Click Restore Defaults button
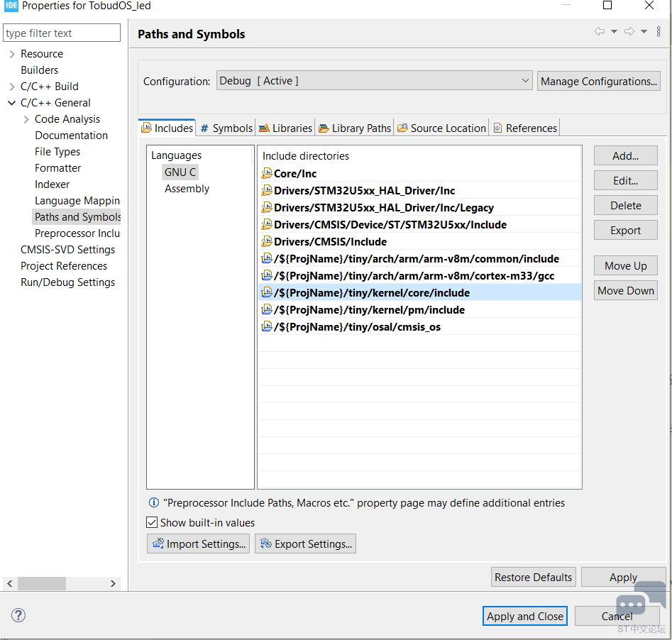Viewport: 672px width, 640px height. (533, 577)
